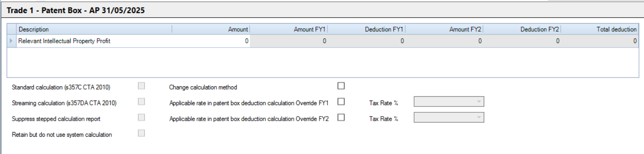Click the Description column header

[x=94, y=29]
